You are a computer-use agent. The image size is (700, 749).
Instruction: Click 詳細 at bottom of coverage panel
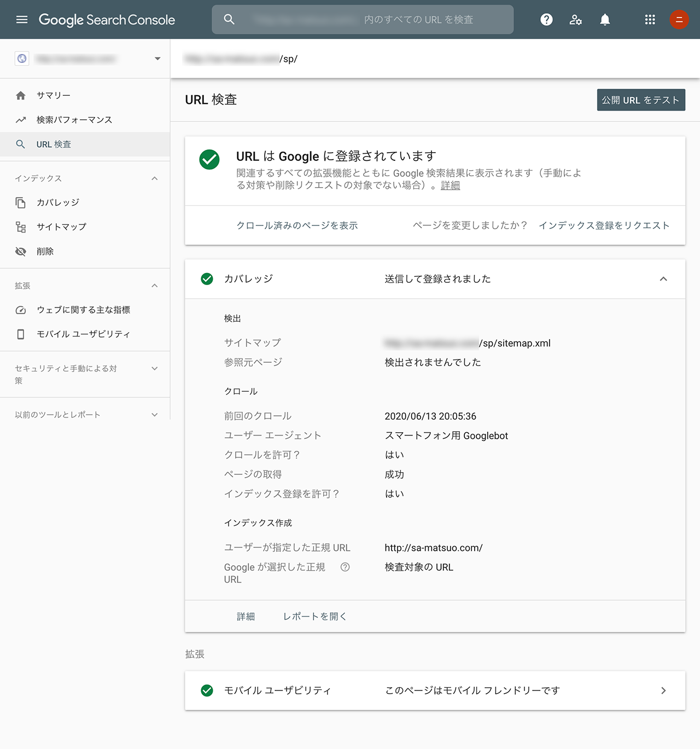(x=246, y=617)
